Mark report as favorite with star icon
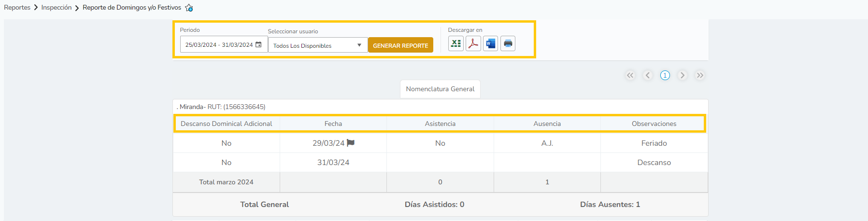The height and width of the screenshot is (221, 868). coord(189,8)
